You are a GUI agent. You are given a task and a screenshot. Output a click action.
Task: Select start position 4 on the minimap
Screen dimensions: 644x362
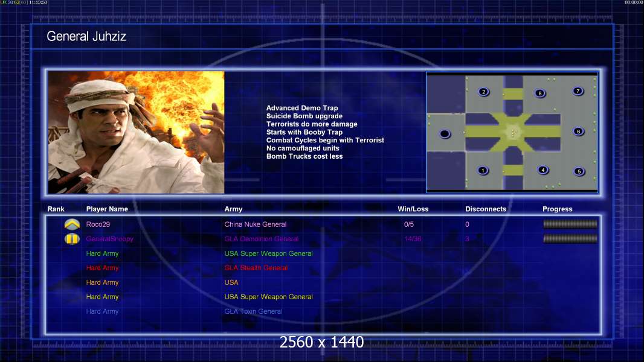pyautogui.click(x=543, y=170)
